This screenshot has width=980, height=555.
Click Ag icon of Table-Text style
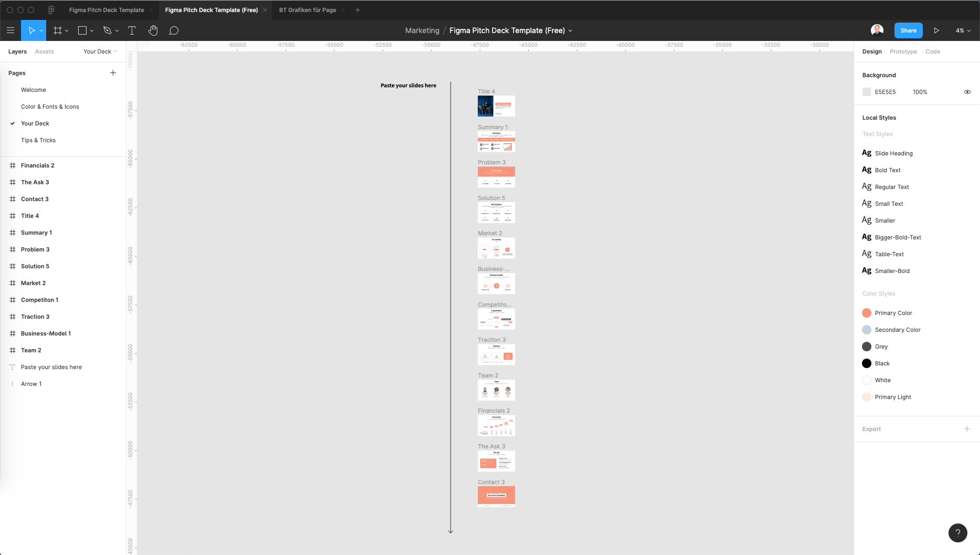pyautogui.click(x=867, y=254)
